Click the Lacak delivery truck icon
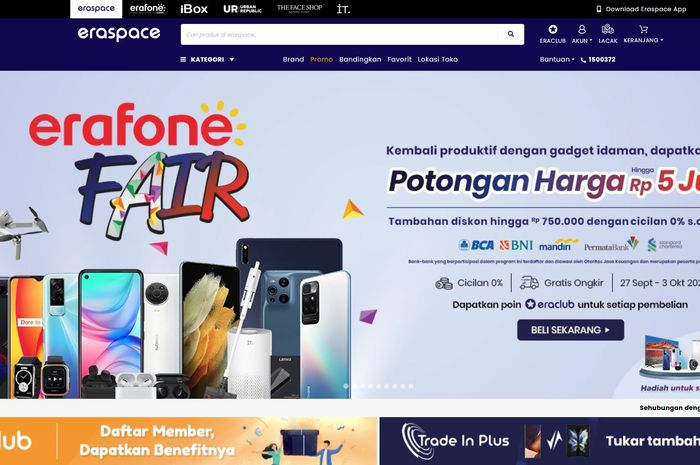Image resolution: width=700 pixels, height=465 pixels. (608, 29)
